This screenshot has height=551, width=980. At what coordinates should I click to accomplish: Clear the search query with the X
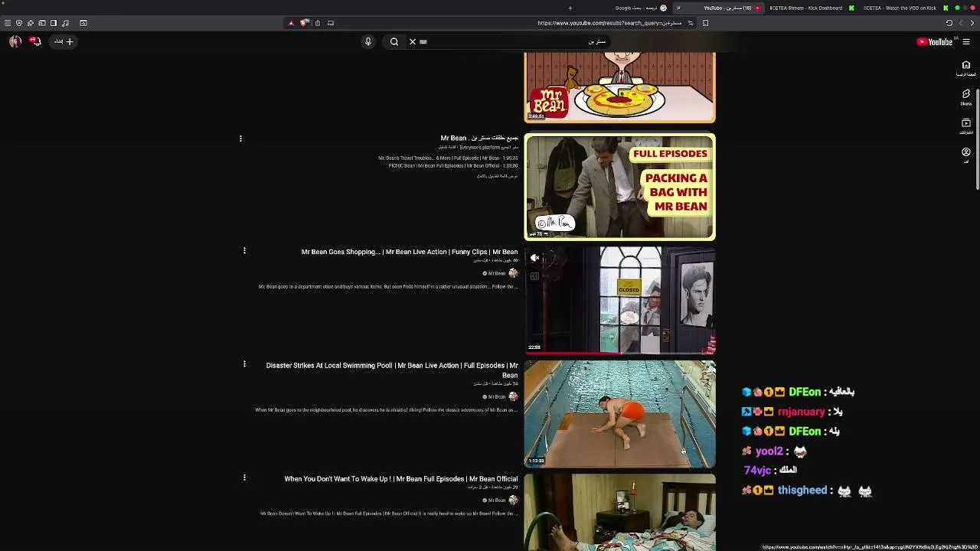(413, 42)
